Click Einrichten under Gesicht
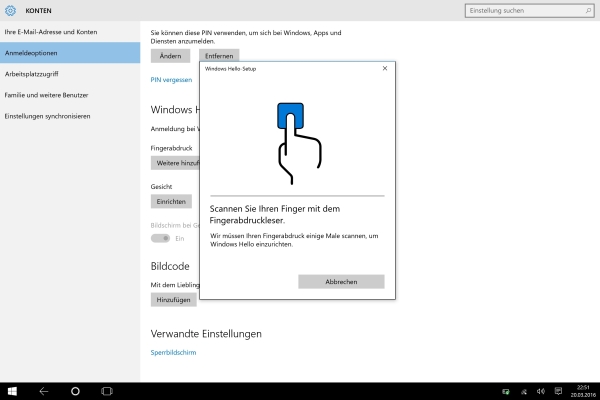This screenshot has height=400, width=600. pyautogui.click(x=171, y=201)
